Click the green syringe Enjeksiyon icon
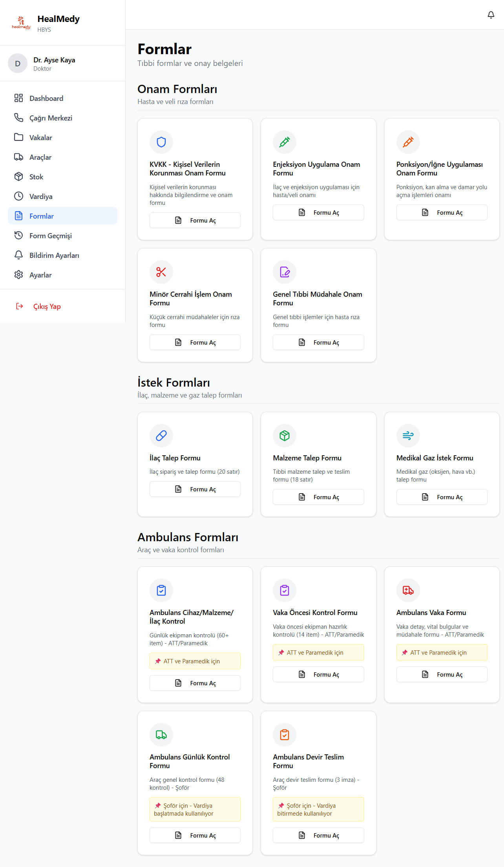Screen dimensions: 504x867 tap(285, 142)
